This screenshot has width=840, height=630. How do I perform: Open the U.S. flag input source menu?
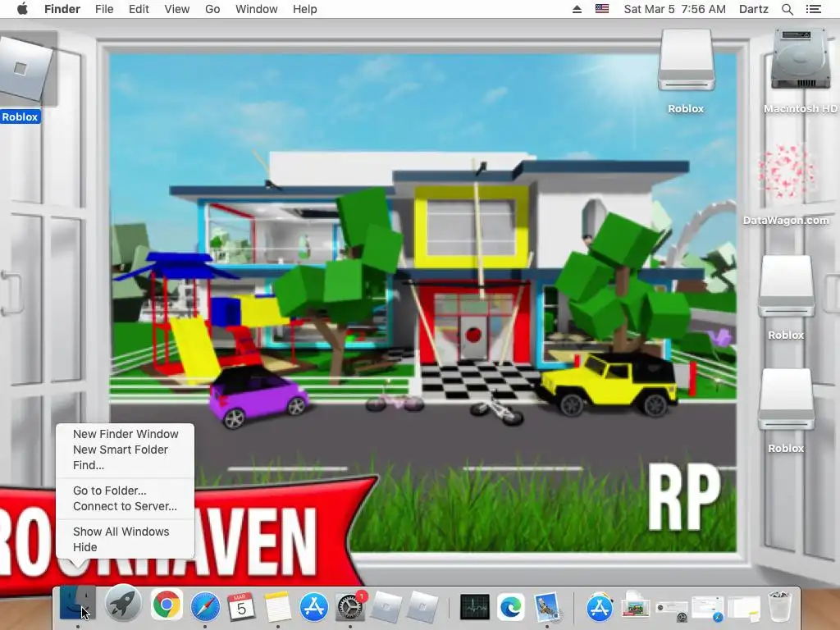pyautogui.click(x=602, y=9)
